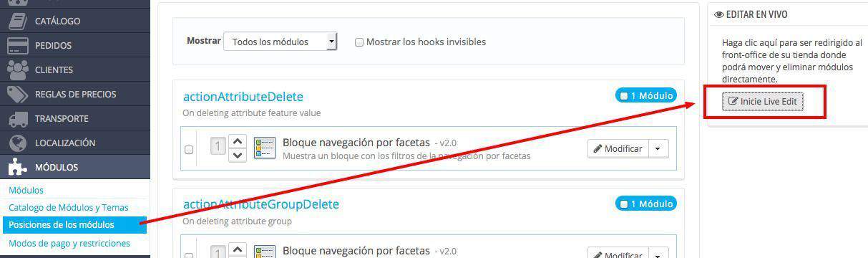
Task: Click 'On deleting attribute group' description
Action: (x=237, y=221)
